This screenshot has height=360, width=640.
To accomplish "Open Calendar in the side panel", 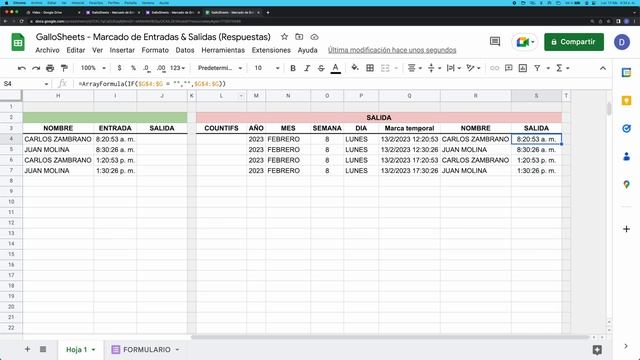I will coord(626,73).
